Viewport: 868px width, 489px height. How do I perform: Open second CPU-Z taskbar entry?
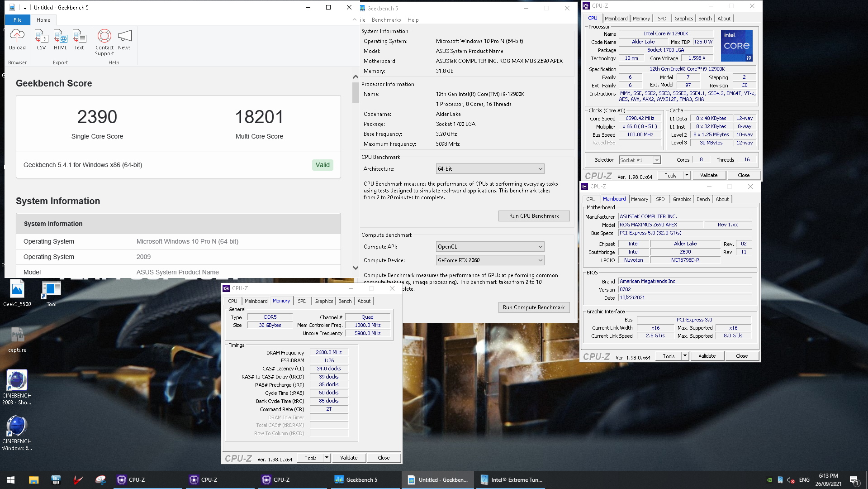[x=219, y=480]
